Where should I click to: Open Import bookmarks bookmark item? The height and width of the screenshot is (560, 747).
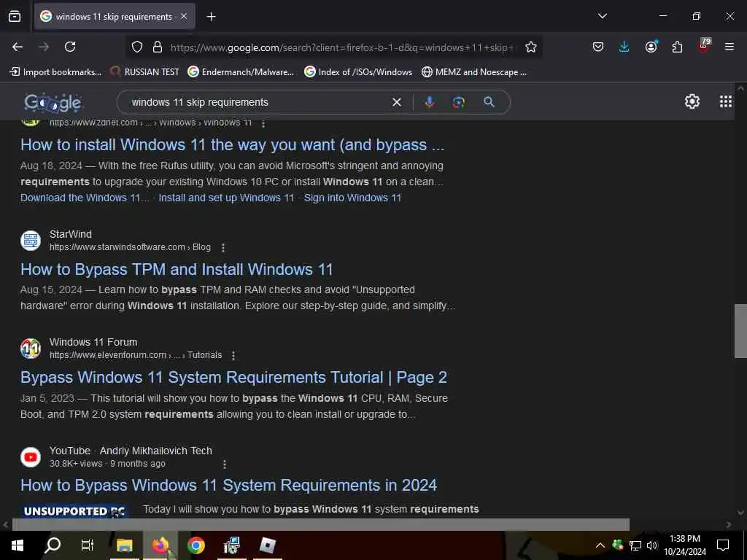click(55, 72)
